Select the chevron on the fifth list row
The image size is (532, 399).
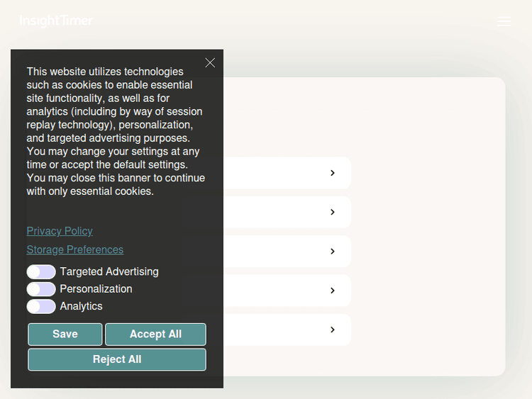(x=332, y=330)
